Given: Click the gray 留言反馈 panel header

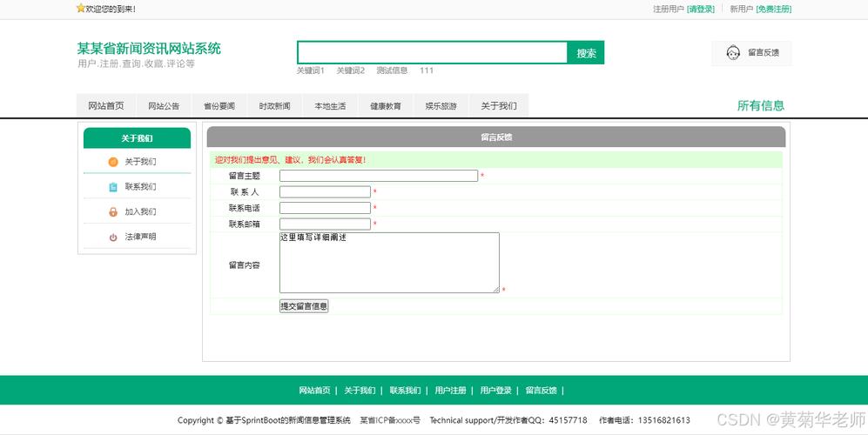Looking at the screenshot, I should point(496,137).
